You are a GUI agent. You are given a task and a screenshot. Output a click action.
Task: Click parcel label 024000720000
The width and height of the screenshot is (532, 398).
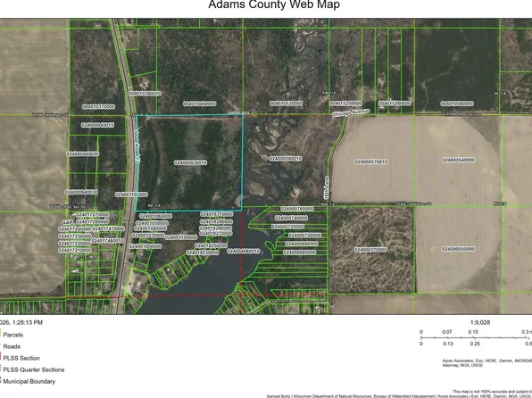tap(287, 227)
